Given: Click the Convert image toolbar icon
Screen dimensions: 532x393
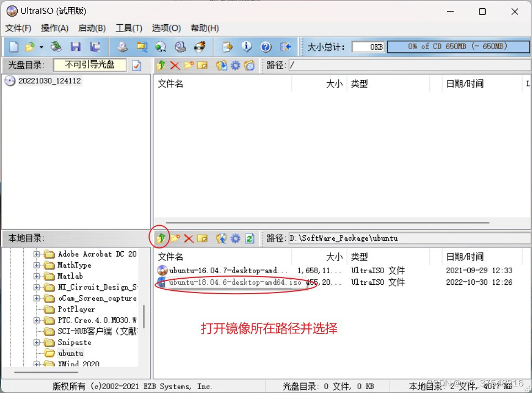Looking at the screenshot, I should coord(141,47).
